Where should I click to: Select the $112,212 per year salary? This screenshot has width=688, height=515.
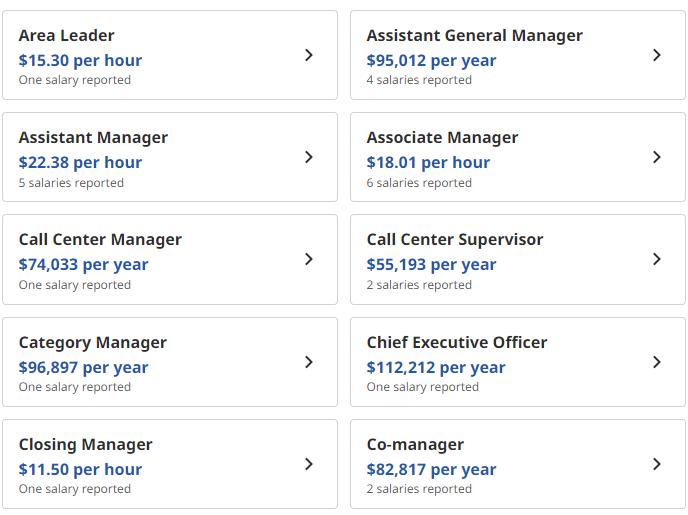tap(436, 368)
